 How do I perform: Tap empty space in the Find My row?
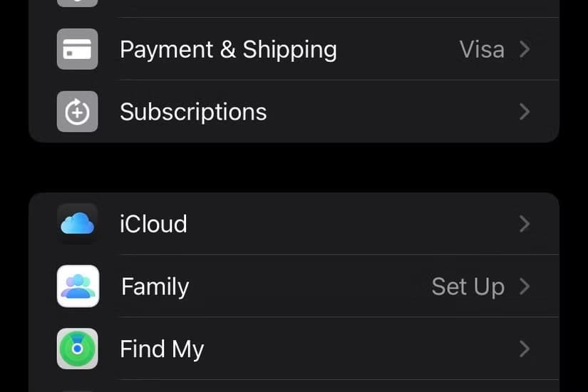coord(360,349)
